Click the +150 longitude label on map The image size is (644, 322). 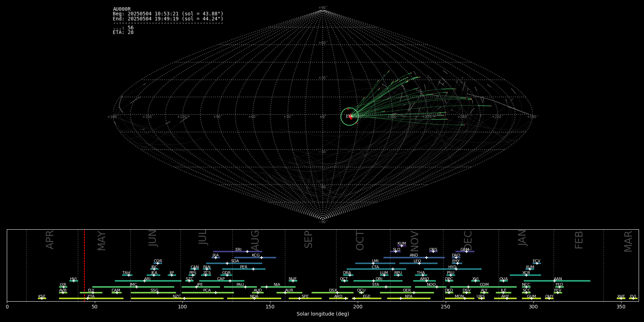147,117
